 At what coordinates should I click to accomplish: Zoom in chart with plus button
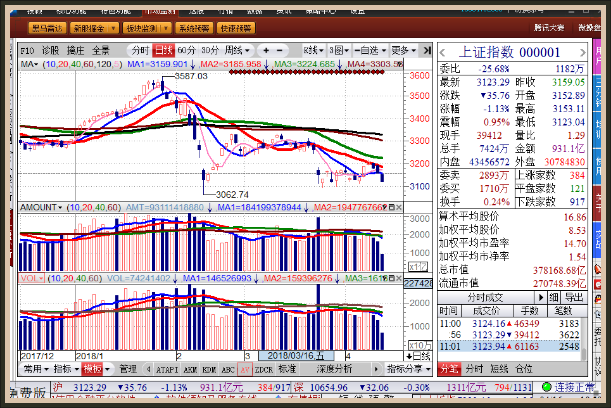[266, 50]
